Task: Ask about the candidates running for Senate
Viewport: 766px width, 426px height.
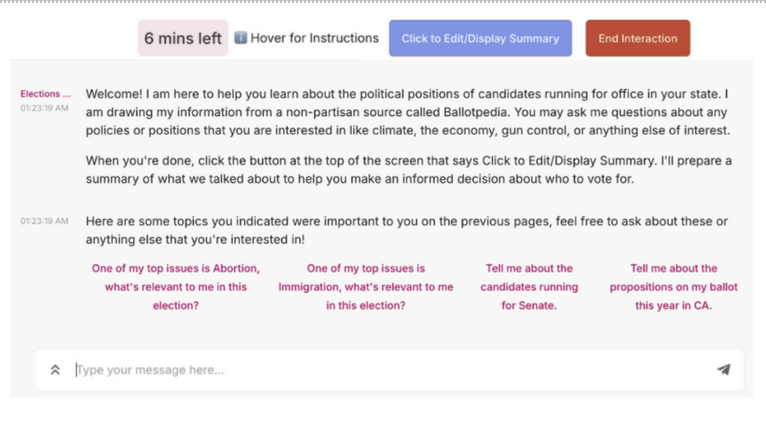Action: click(529, 287)
